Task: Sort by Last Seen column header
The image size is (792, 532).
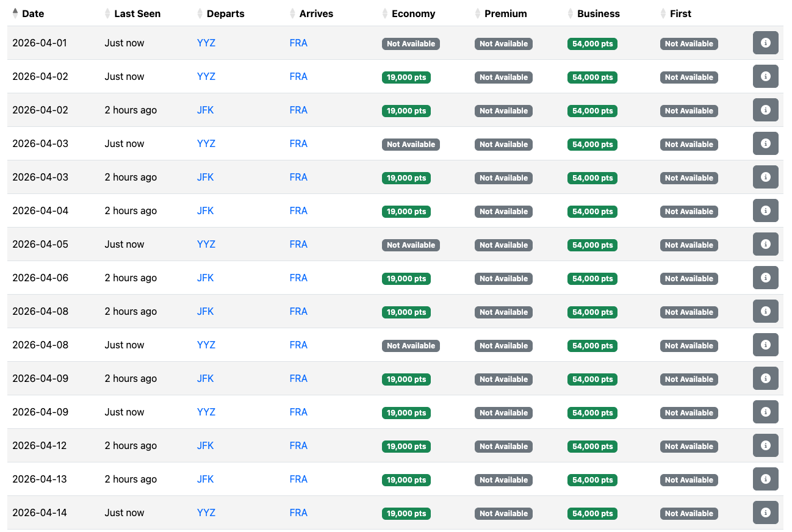Action: point(137,13)
